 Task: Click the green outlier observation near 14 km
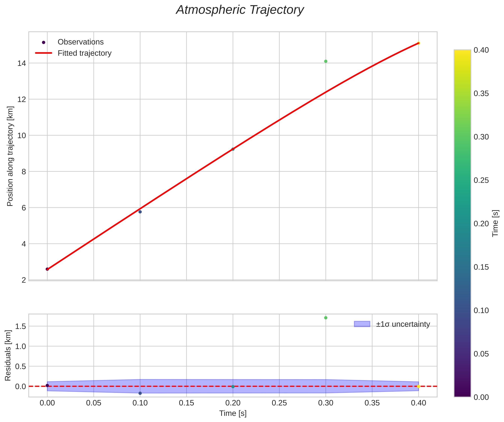(326, 61)
